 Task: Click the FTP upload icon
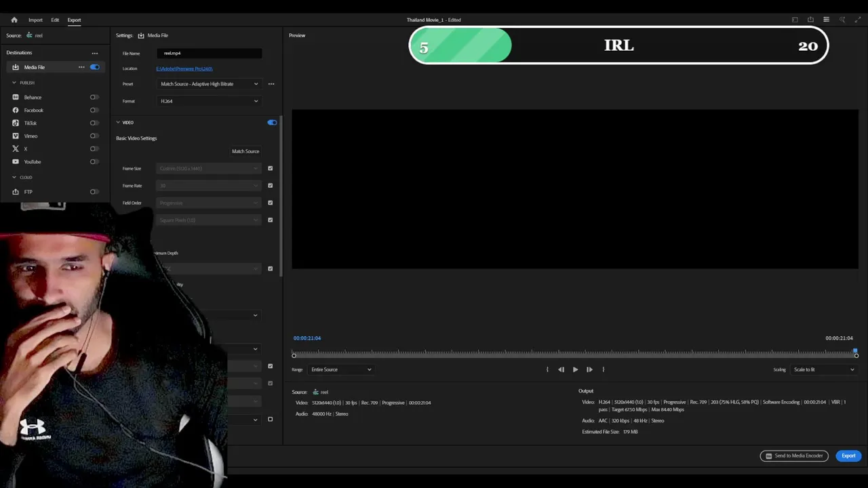coord(16,192)
